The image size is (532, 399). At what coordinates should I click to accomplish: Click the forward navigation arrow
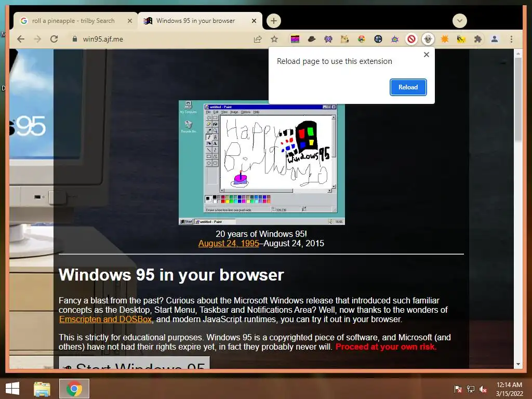point(37,39)
